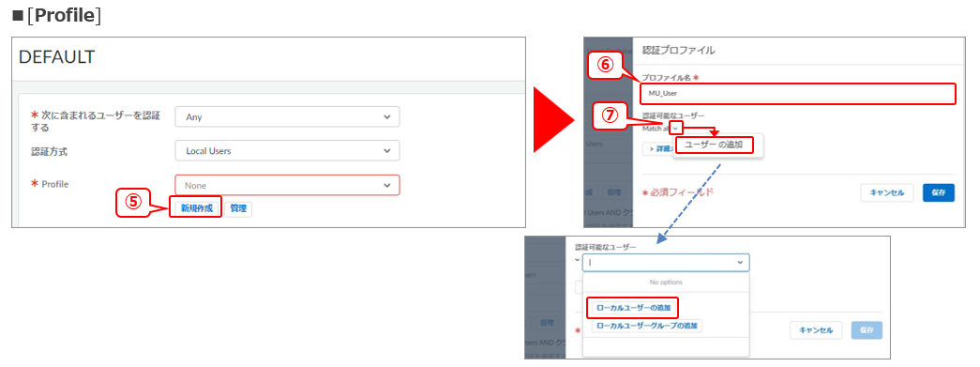Select ローカルユーザーの追加 option
Image resolution: width=980 pixels, height=367 pixels.
pyautogui.click(x=633, y=307)
